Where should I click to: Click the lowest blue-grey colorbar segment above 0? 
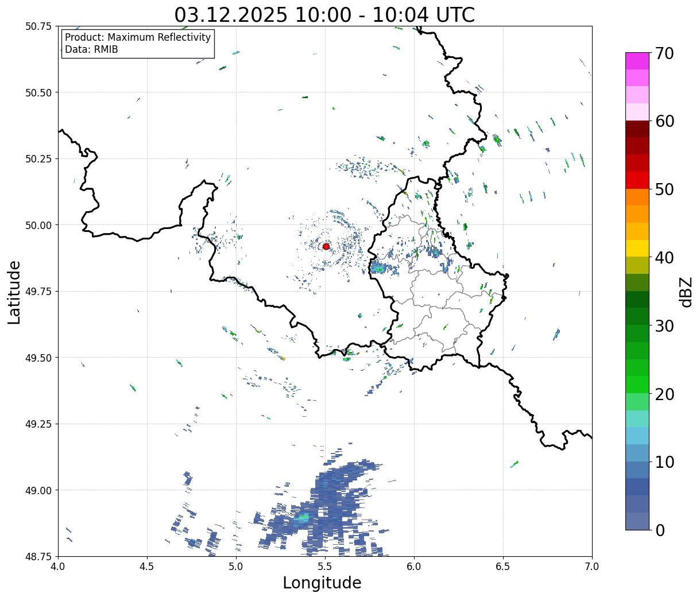(x=637, y=521)
